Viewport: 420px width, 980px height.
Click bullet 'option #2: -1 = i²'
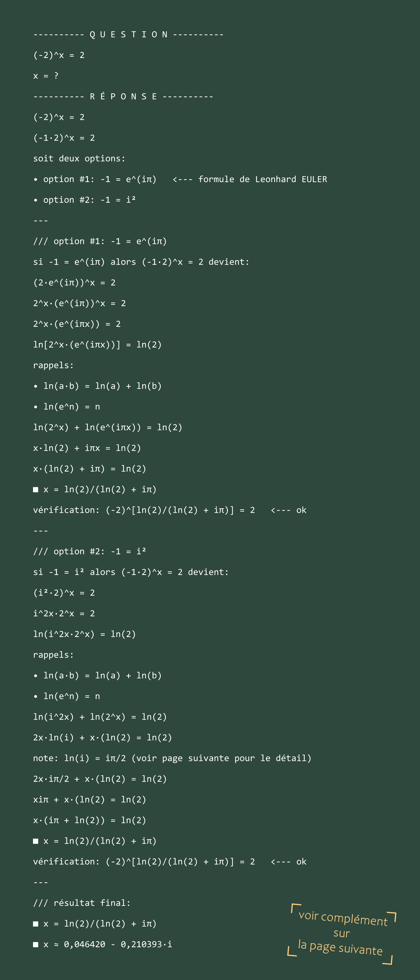click(x=84, y=200)
